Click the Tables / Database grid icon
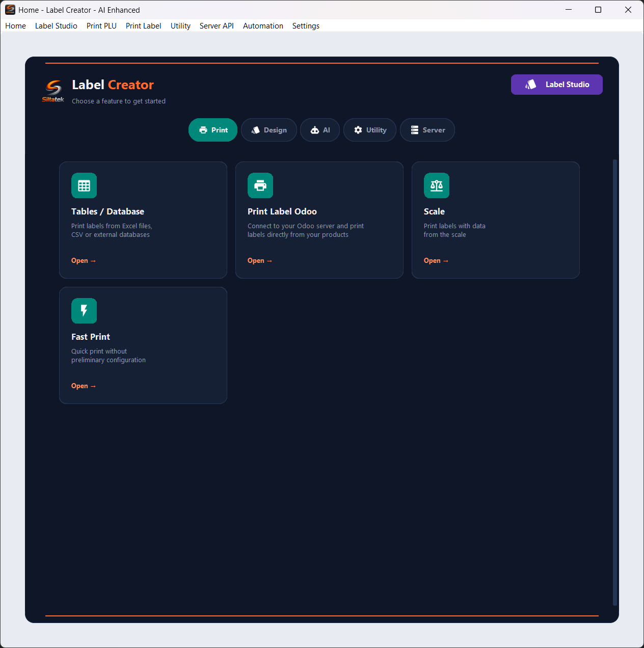Viewport: 644px width, 648px height. pos(84,185)
